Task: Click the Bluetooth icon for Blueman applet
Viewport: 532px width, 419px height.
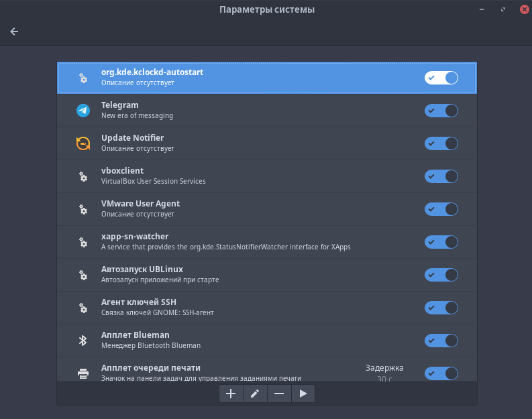Action: tap(83, 341)
